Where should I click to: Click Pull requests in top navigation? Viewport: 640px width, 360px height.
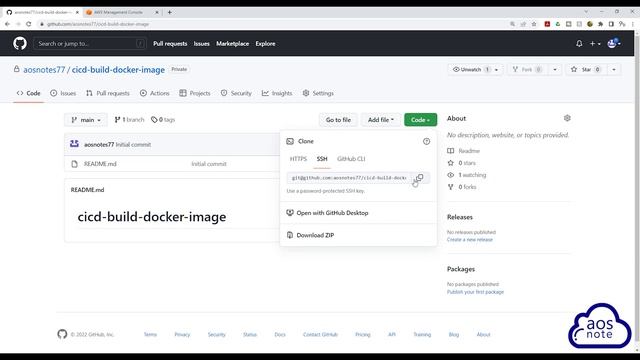click(170, 43)
